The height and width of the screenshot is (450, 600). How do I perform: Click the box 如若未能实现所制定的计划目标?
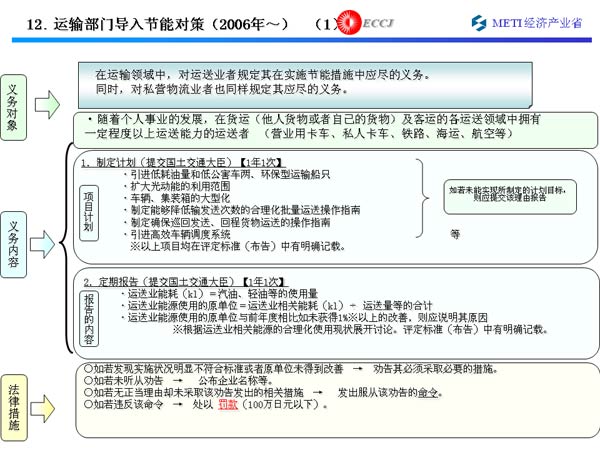510,197
